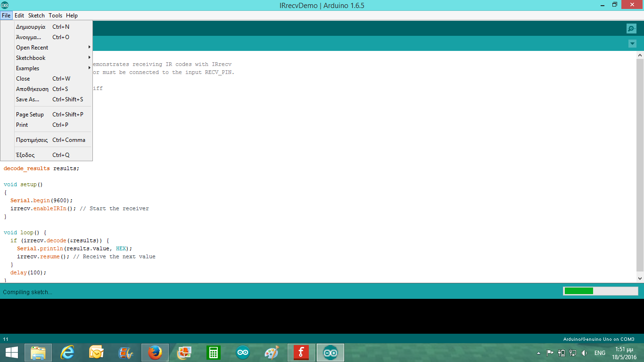The width and height of the screenshot is (644, 362).
Task: Click the 'Serial.begin(9600);' code line
Action: tap(41, 200)
